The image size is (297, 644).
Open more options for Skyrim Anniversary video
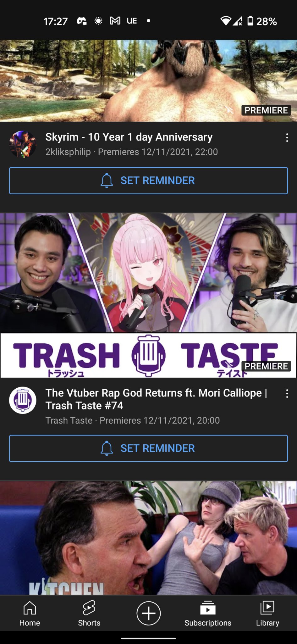(287, 138)
